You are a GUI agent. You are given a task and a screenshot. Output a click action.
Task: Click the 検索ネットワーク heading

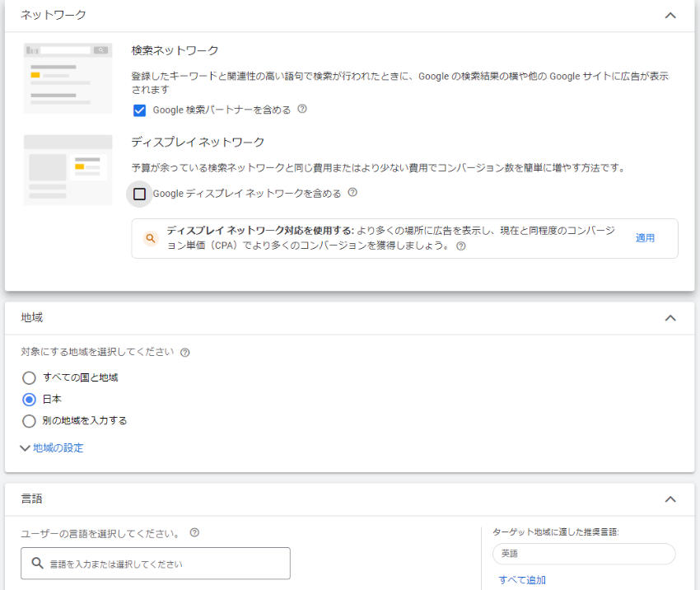point(175,50)
